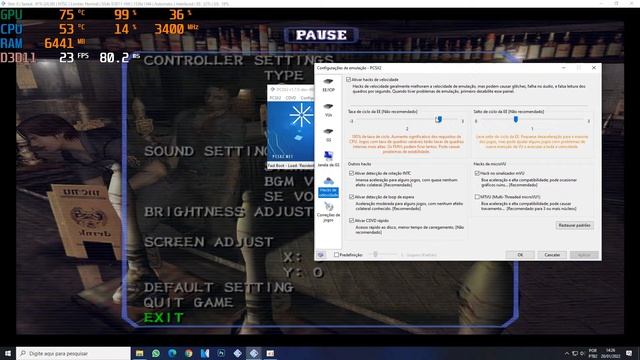This screenshot has width=640, height=360.
Task: Adjust the Taxa de ciclo da EE slider
Action: coord(439,120)
